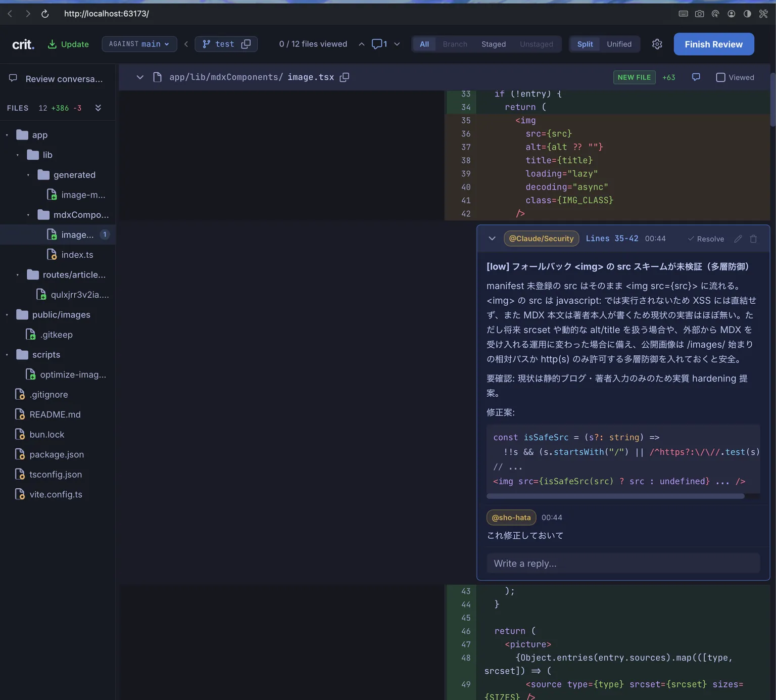Image resolution: width=776 pixels, height=700 pixels.
Task: Open the comments count bubble icon
Action: 379,44
